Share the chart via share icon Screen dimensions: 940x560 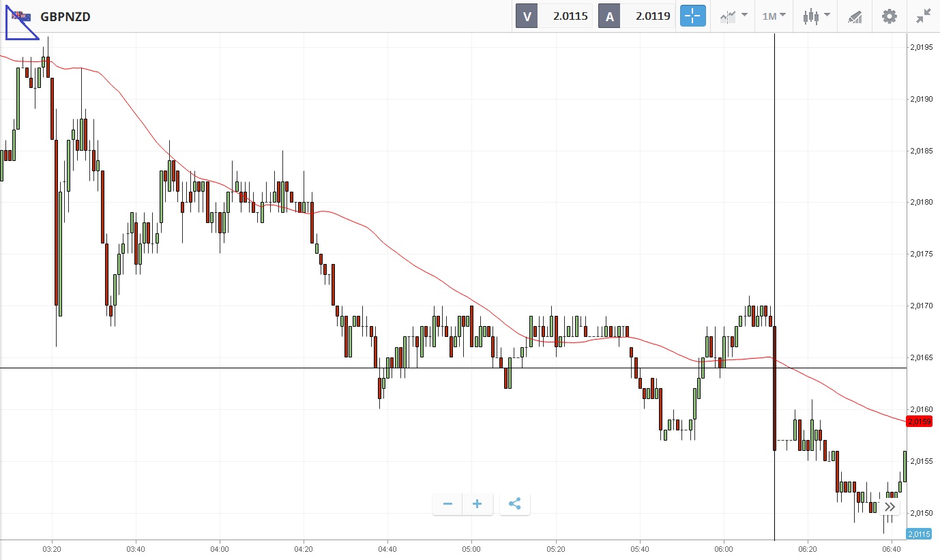(x=515, y=504)
